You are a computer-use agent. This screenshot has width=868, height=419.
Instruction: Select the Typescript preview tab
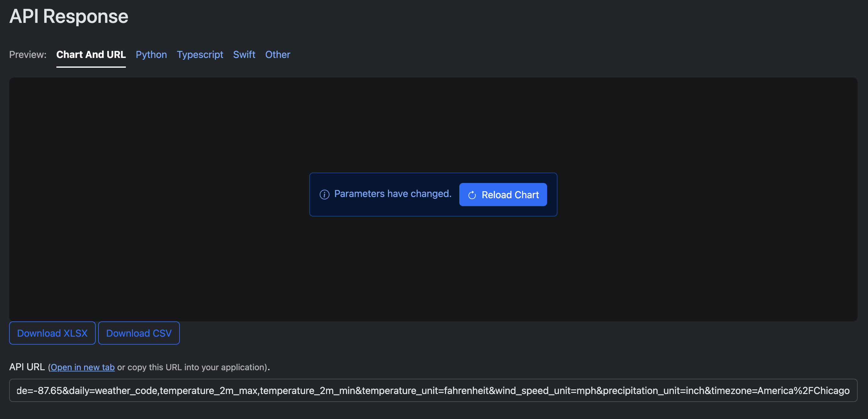[x=200, y=55]
